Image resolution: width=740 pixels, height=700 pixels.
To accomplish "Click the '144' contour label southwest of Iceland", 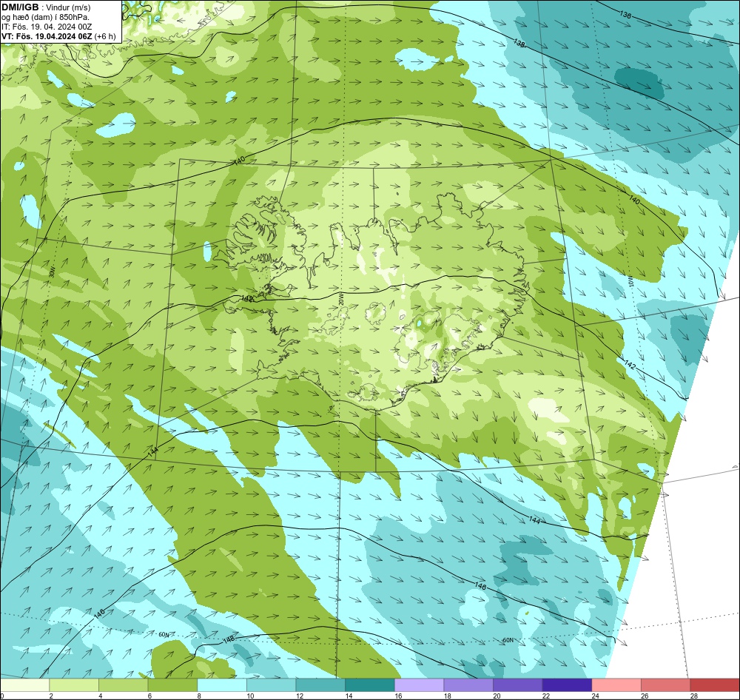I will 152,451.
